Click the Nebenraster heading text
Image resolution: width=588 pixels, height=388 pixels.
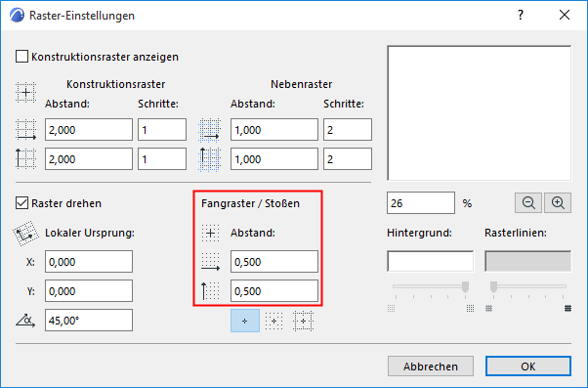coord(302,84)
